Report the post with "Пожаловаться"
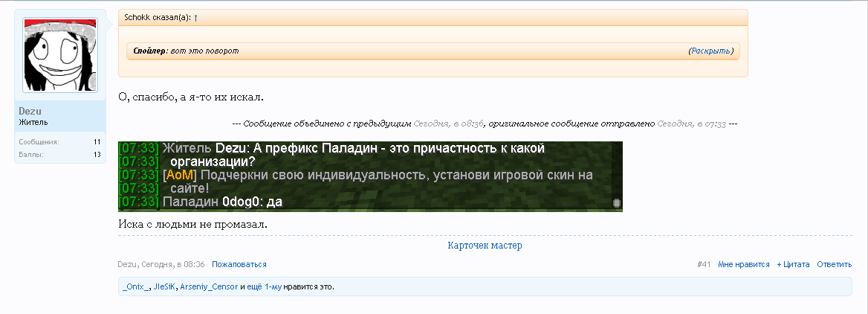This screenshot has width=868, height=314. pyautogui.click(x=239, y=264)
